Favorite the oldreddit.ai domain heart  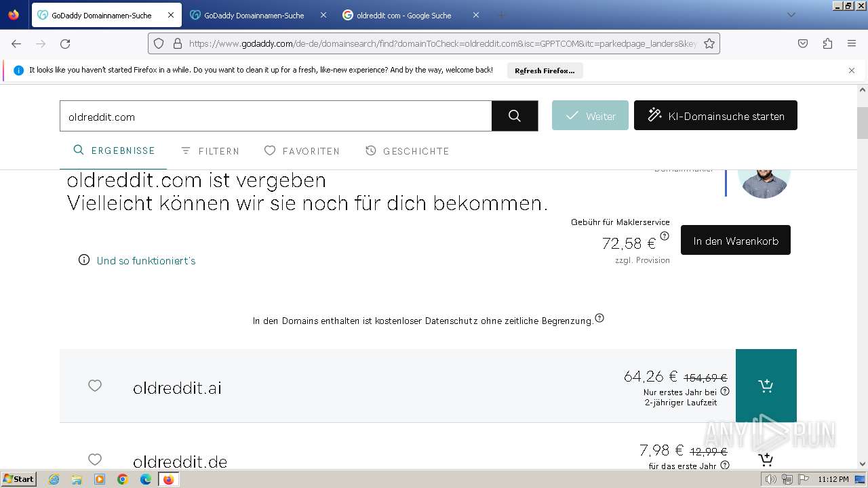click(x=95, y=386)
